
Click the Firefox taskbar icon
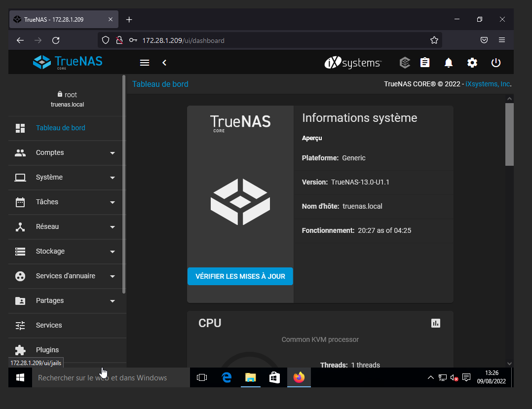(299, 377)
